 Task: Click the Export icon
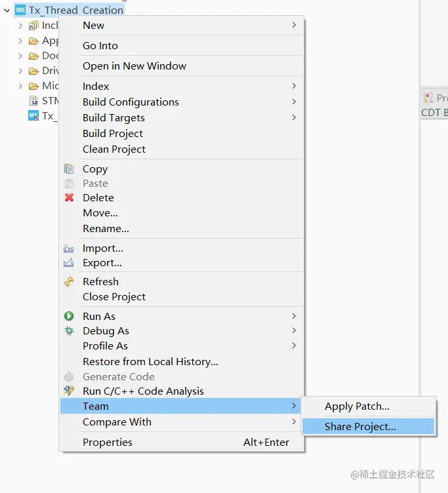pyautogui.click(x=69, y=262)
